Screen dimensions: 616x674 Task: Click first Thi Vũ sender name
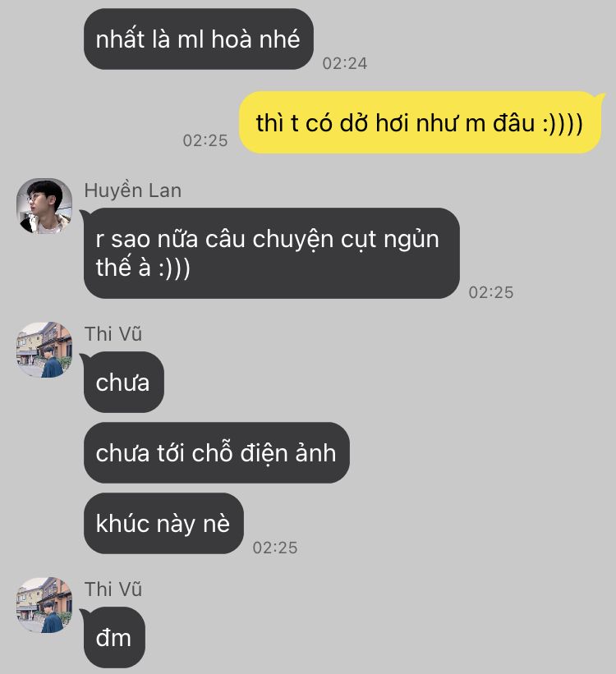tap(113, 334)
